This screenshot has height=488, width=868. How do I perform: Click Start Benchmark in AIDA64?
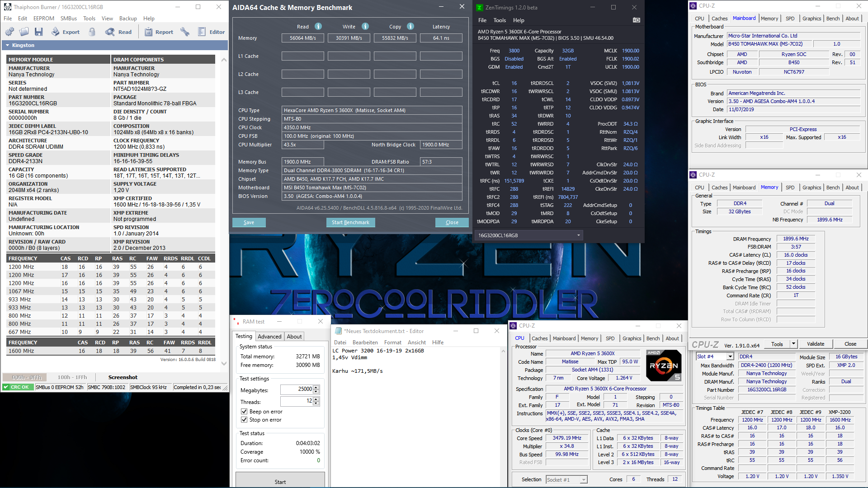tap(350, 222)
